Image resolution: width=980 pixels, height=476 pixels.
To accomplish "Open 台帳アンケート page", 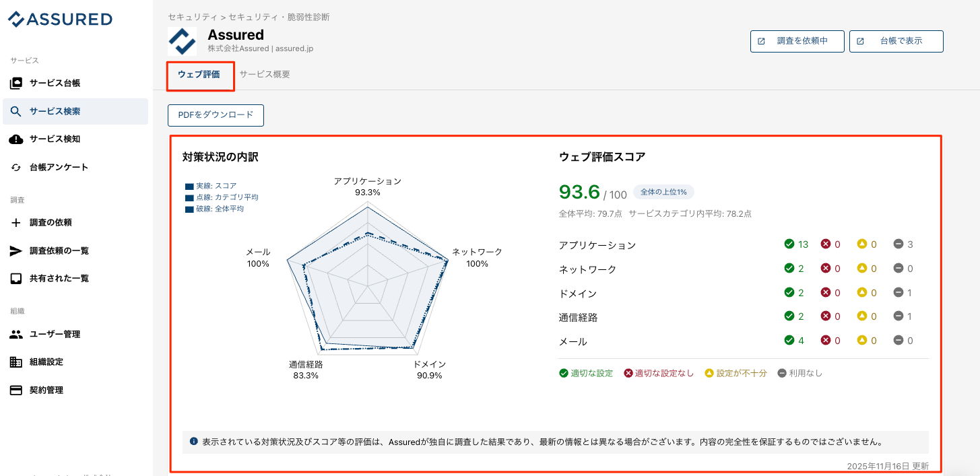I will 75,168.
